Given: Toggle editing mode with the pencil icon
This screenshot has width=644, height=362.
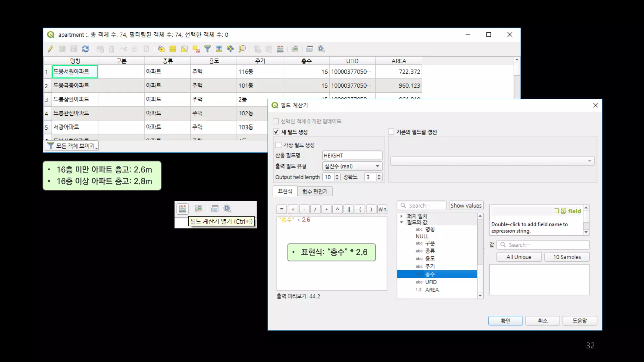Looking at the screenshot, I should 50,49.
